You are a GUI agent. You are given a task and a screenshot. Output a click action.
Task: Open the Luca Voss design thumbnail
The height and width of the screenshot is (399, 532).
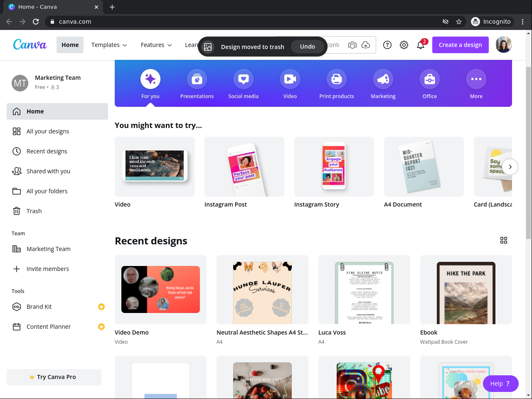(x=364, y=290)
